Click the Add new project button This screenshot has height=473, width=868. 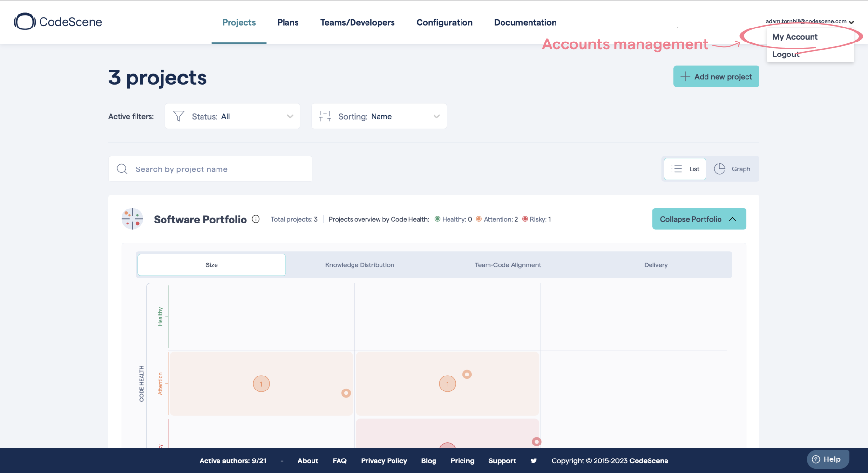coord(716,76)
